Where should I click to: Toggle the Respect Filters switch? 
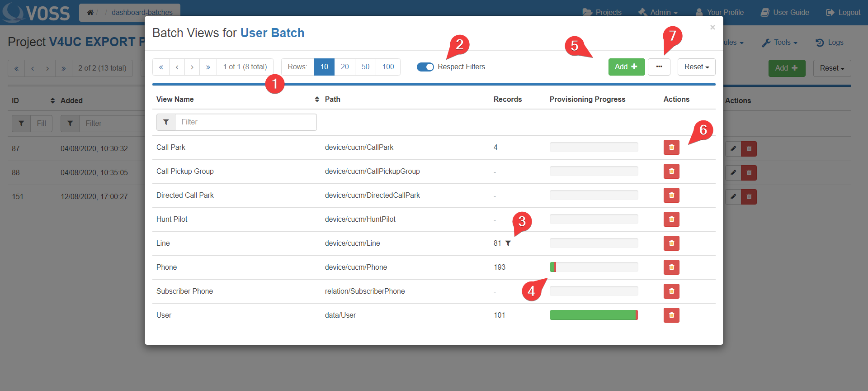click(425, 67)
